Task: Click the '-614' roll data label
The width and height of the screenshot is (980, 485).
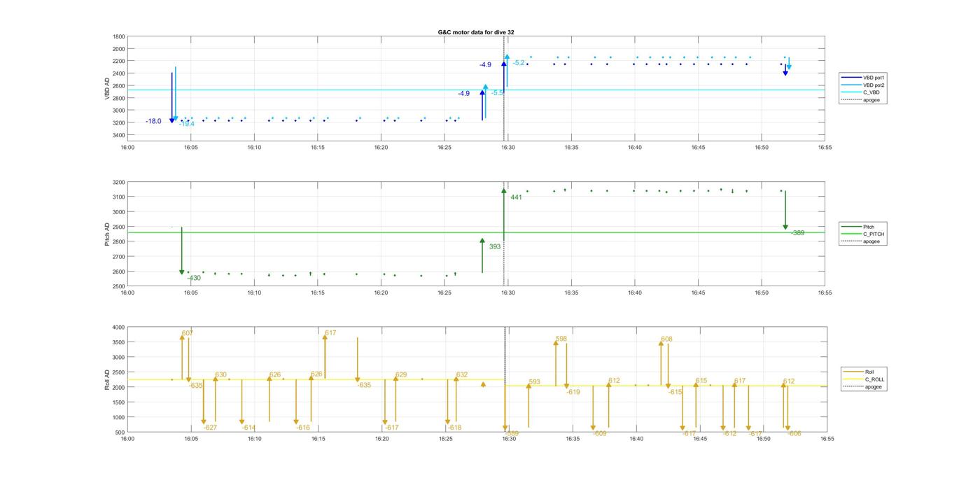Action: (248, 428)
